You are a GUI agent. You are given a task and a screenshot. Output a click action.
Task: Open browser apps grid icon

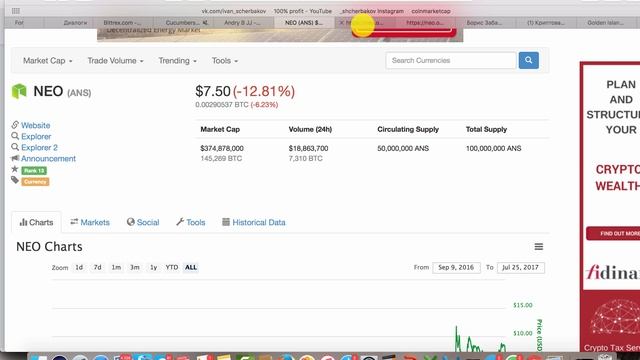[16, 11]
